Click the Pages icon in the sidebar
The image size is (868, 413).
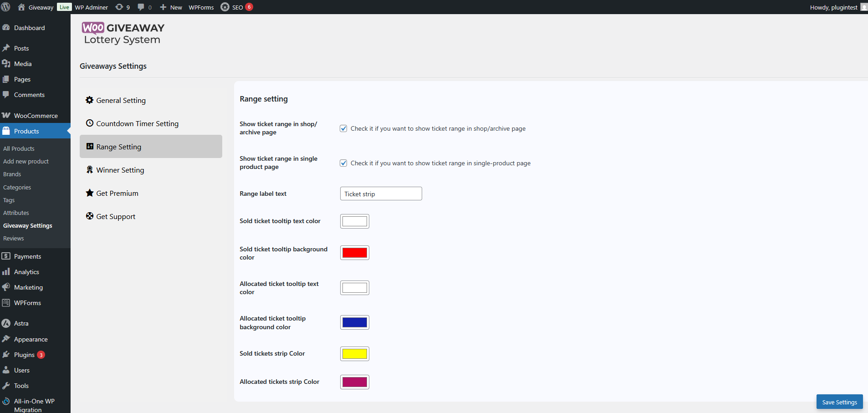click(6, 79)
